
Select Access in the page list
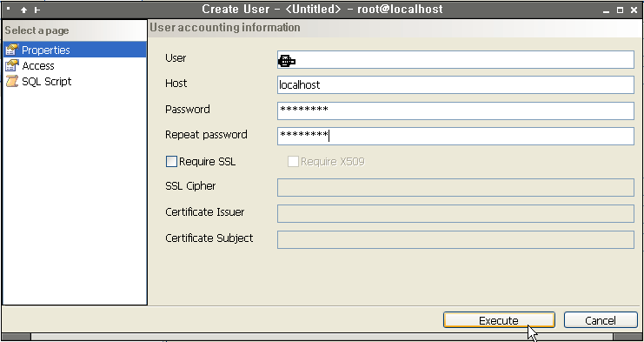point(38,66)
